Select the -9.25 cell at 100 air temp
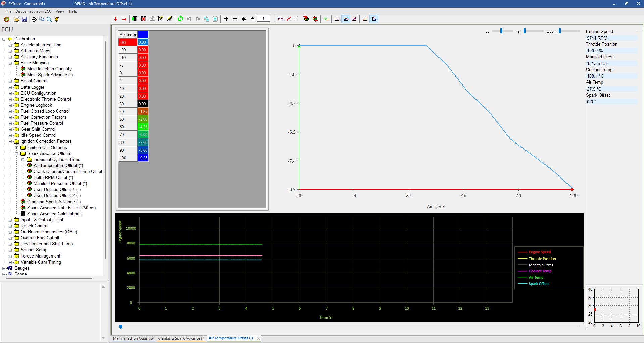 click(143, 158)
